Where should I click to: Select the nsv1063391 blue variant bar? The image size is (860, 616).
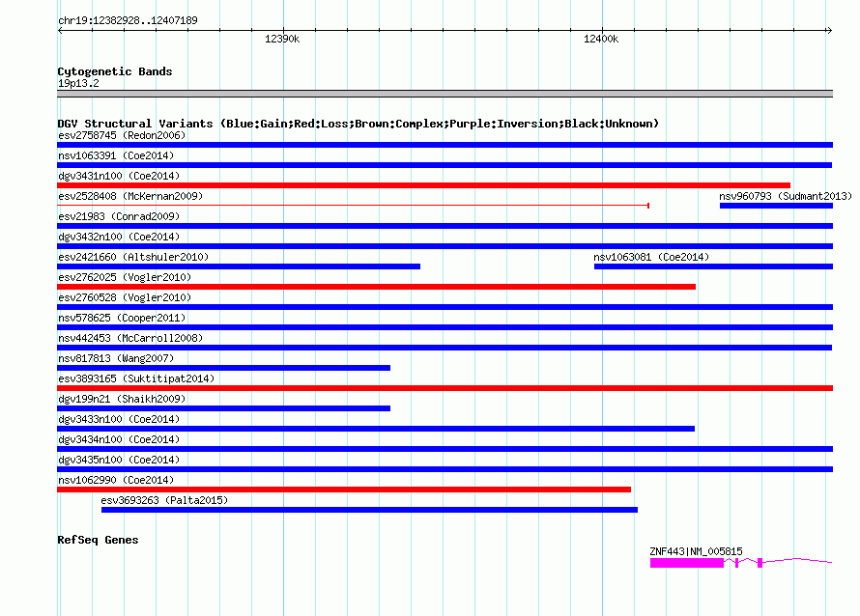pos(444,165)
